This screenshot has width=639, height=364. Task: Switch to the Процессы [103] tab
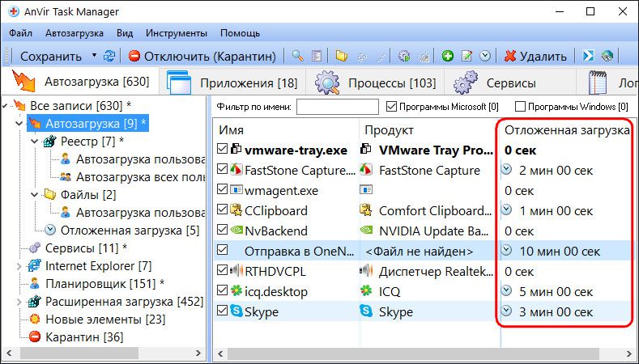376,83
